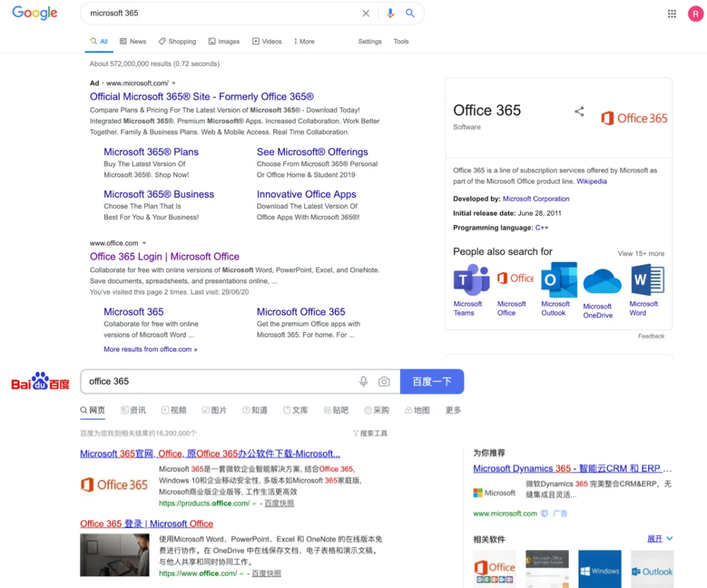Click the Google search magnifier icon
707x588 pixels.
click(410, 13)
